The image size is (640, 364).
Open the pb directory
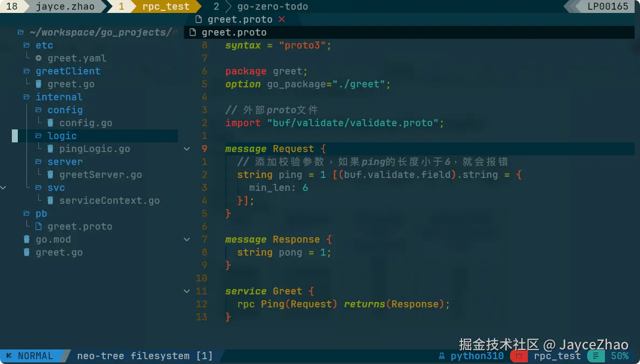(x=41, y=214)
